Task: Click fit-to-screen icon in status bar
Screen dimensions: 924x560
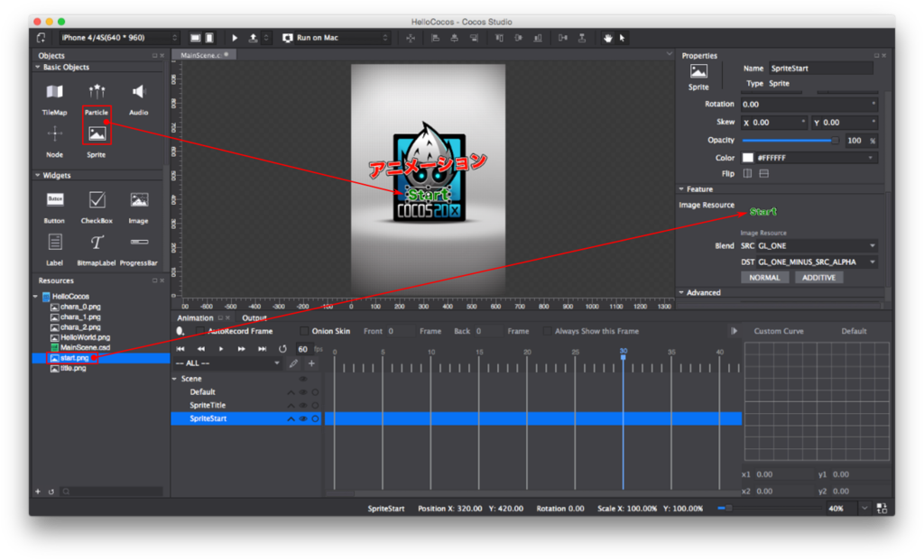Action: [x=882, y=509]
